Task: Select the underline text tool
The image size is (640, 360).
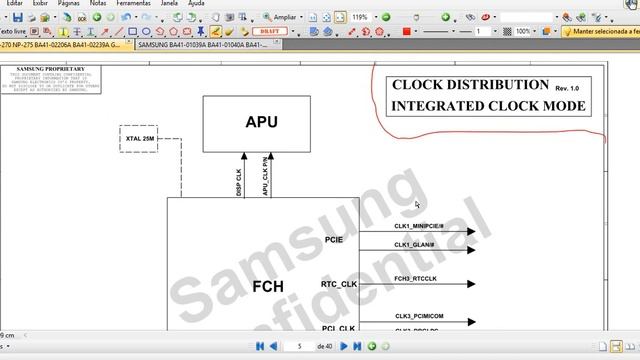Action: (91, 31)
